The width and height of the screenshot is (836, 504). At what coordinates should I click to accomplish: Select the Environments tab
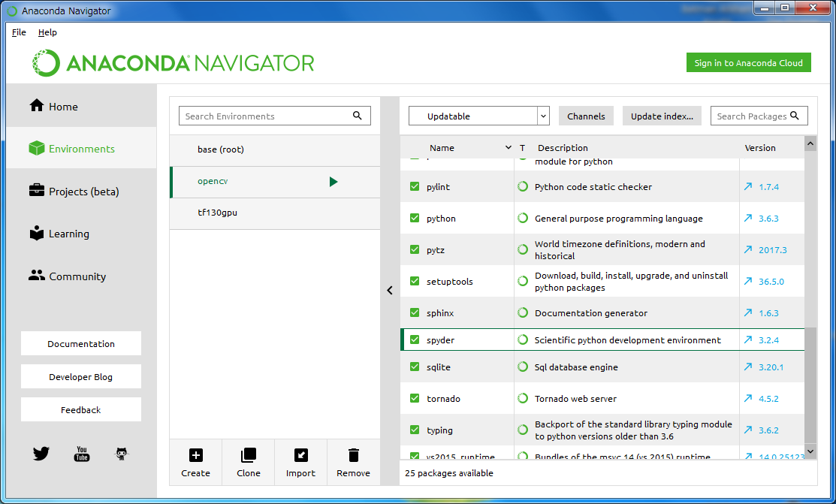click(82, 148)
